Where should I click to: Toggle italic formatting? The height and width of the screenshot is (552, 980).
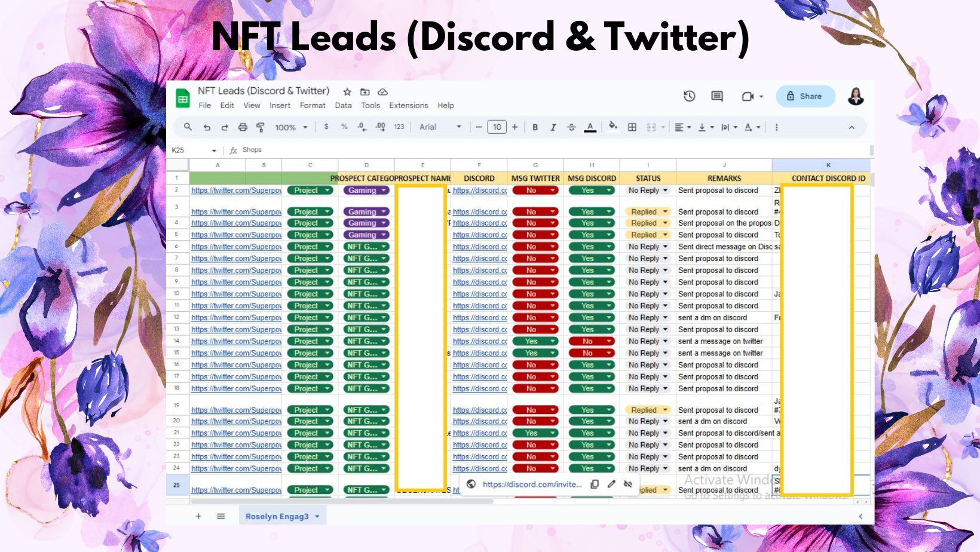pos(553,127)
